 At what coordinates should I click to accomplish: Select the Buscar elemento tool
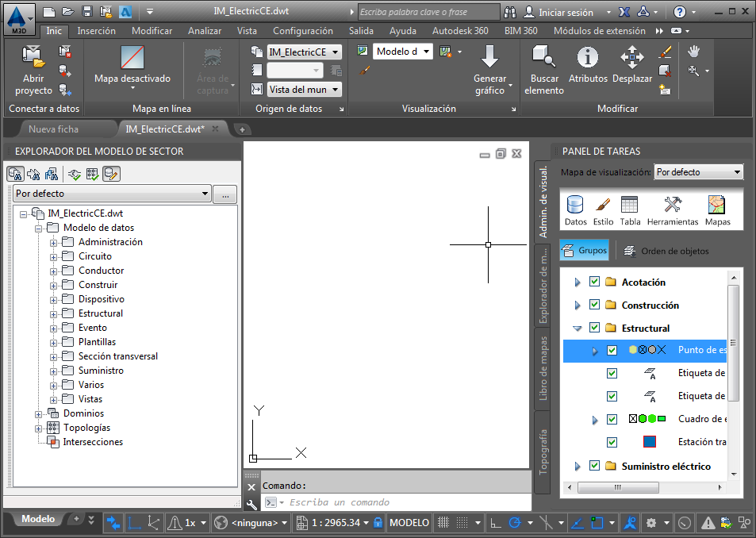point(544,71)
